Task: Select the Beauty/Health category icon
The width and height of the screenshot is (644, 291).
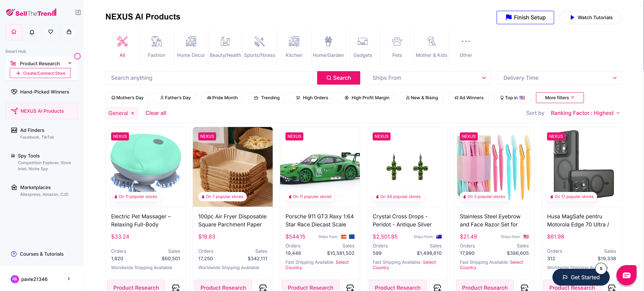Action: [225, 42]
